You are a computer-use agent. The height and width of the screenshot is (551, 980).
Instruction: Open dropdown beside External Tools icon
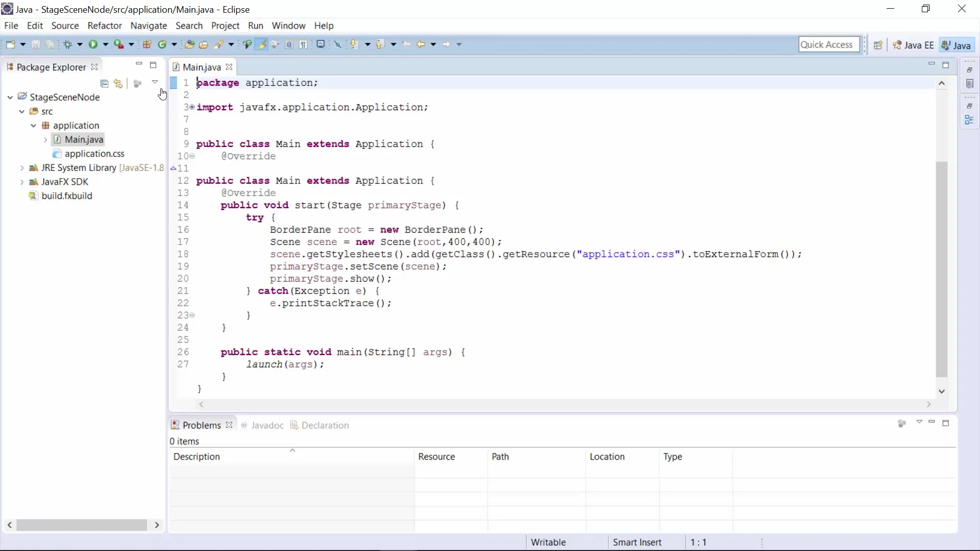coord(131,45)
